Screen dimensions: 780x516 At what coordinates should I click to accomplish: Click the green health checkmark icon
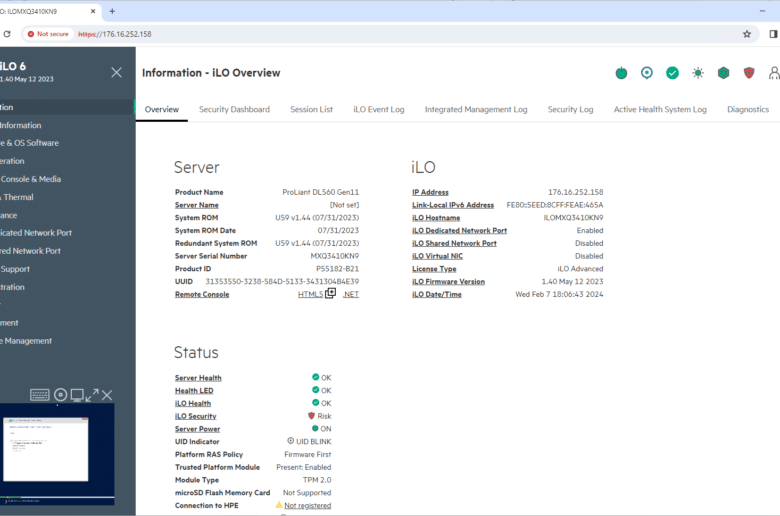tap(672, 73)
